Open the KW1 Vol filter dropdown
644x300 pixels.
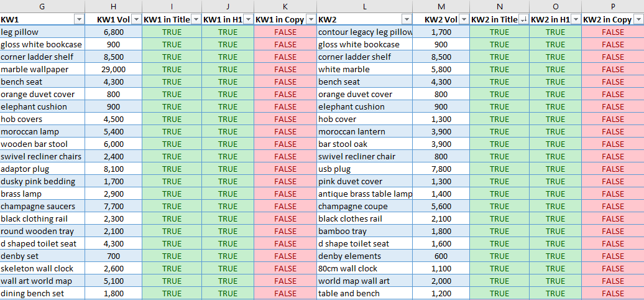[136, 19]
